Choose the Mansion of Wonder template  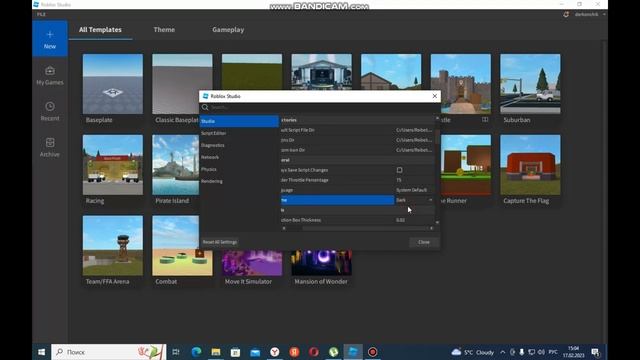click(321, 268)
